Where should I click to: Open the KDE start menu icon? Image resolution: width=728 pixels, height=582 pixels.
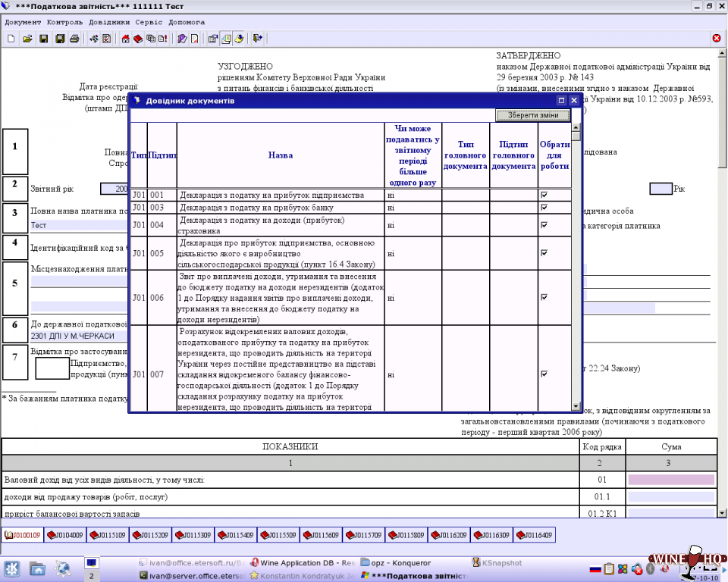[x=12, y=568]
